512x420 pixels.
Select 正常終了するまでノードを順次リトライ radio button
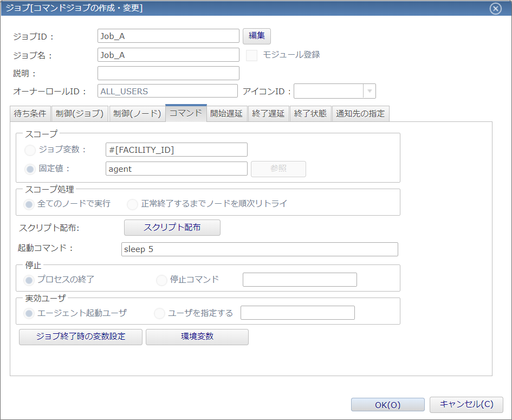pos(132,204)
